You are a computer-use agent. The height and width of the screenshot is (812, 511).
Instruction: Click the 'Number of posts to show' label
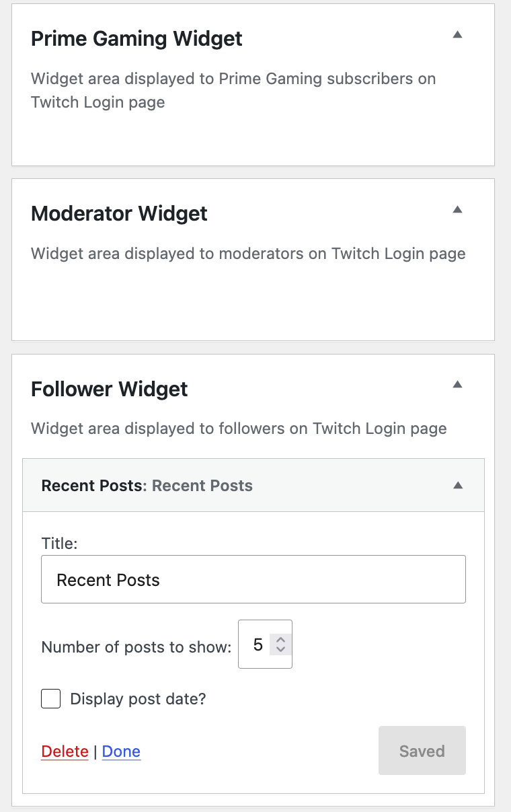[x=136, y=647]
